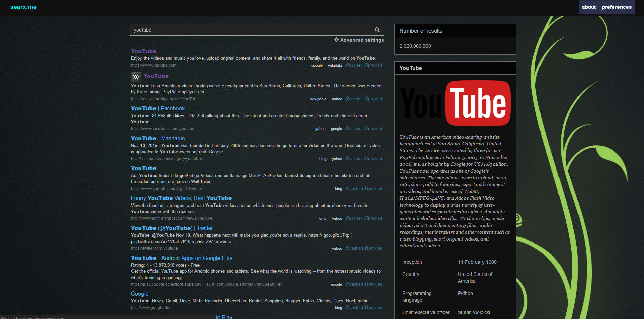Click the Country value 'United States of America'
Viewport: 644px width, 319px height.
[x=475, y=278]
